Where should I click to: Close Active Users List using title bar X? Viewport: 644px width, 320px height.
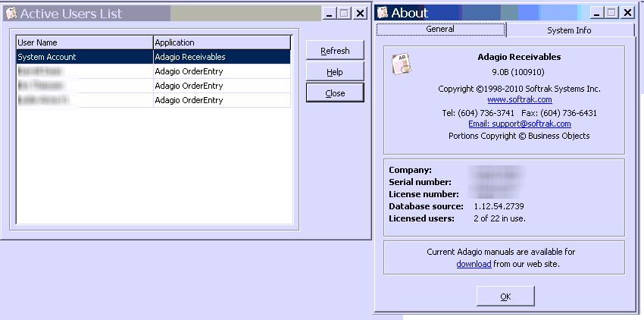click(x=360, y=13)
